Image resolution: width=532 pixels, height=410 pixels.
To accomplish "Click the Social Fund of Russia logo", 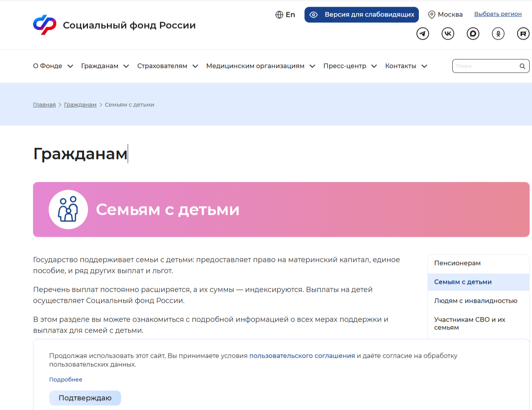I will [45, 25].
